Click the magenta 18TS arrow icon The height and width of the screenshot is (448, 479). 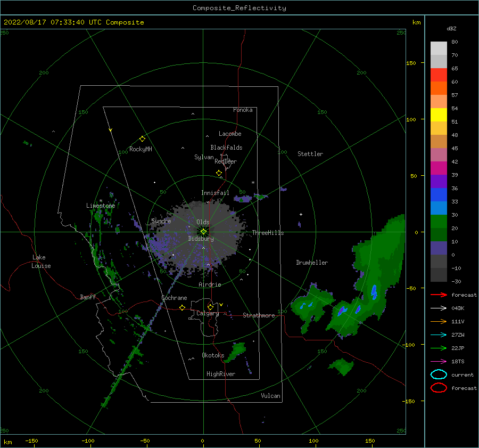pyautogui.click(x=439, y=362)
